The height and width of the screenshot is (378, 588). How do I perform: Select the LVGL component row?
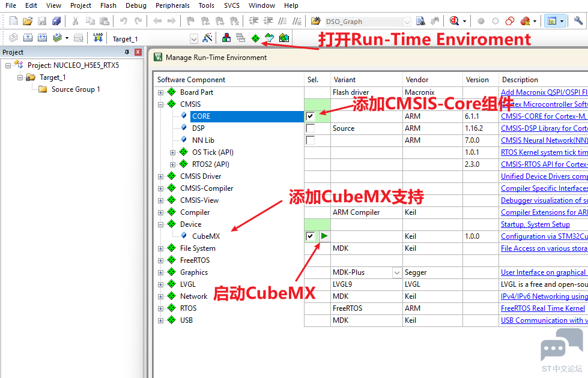(187, 284)
